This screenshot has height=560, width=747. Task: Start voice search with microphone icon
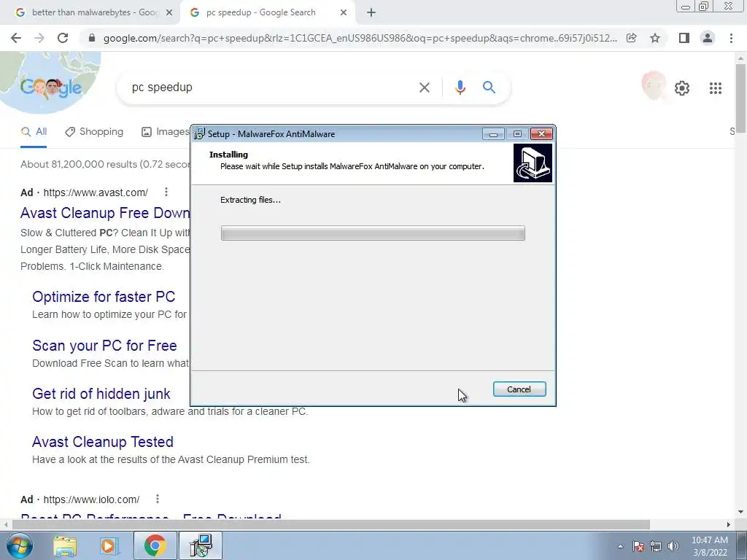pyautogui.click(x=460, y=87)
